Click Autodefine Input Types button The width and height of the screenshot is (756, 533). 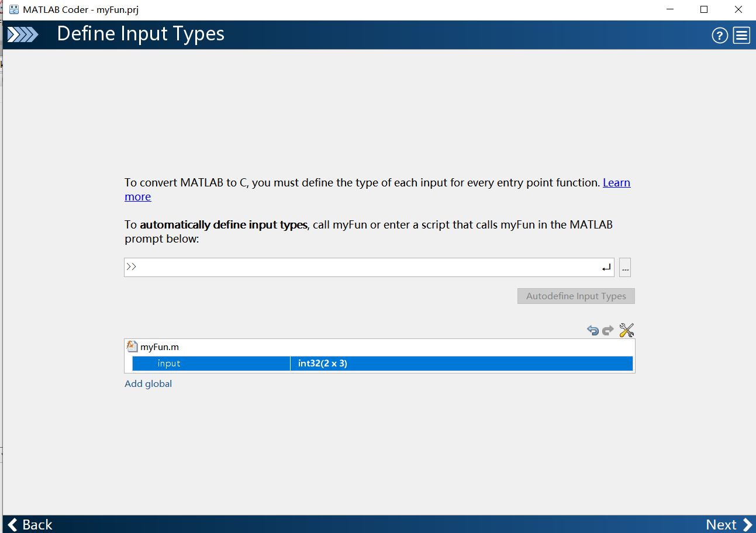576,296
